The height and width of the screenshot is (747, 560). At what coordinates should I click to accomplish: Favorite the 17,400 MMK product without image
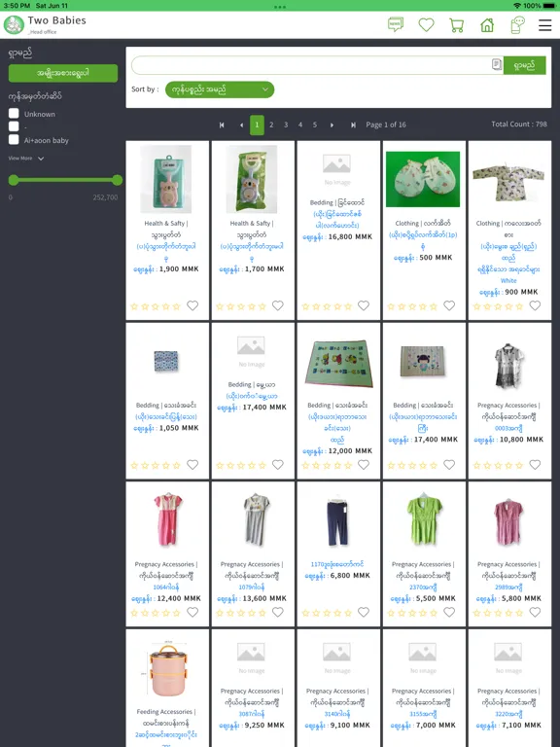[x=278, y=465]
